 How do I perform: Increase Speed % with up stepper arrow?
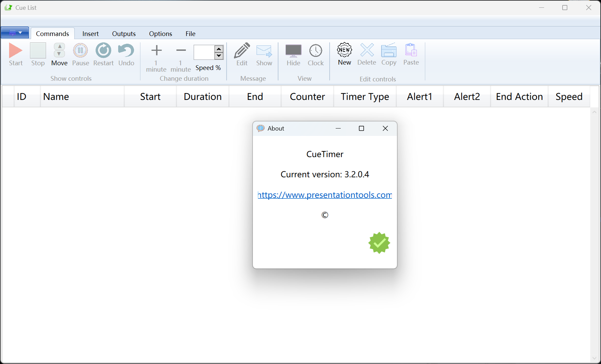(219, 49)
